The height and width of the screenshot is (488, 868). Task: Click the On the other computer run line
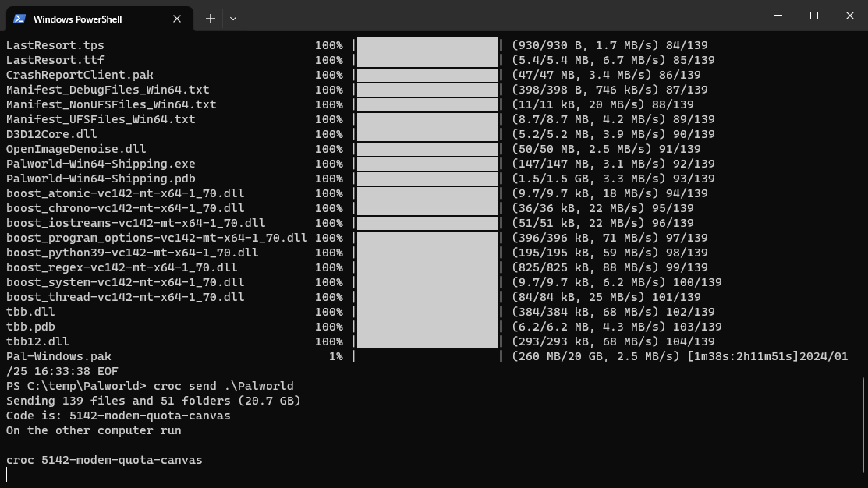pos(94,431)
